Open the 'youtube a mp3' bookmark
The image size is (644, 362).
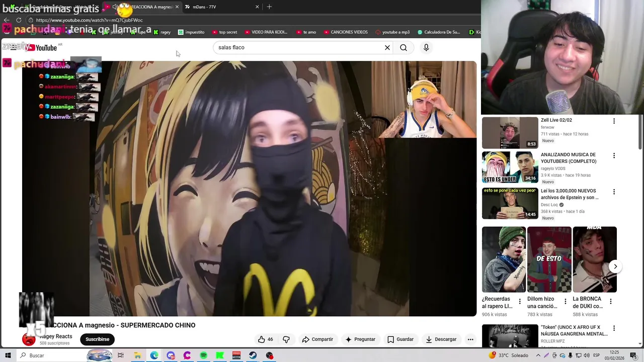[x=392, y=32]
